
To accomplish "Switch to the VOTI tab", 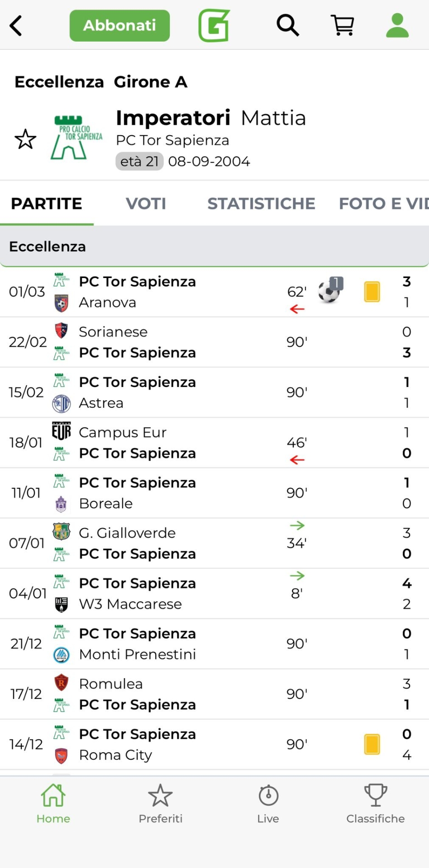I will (146, 204).
